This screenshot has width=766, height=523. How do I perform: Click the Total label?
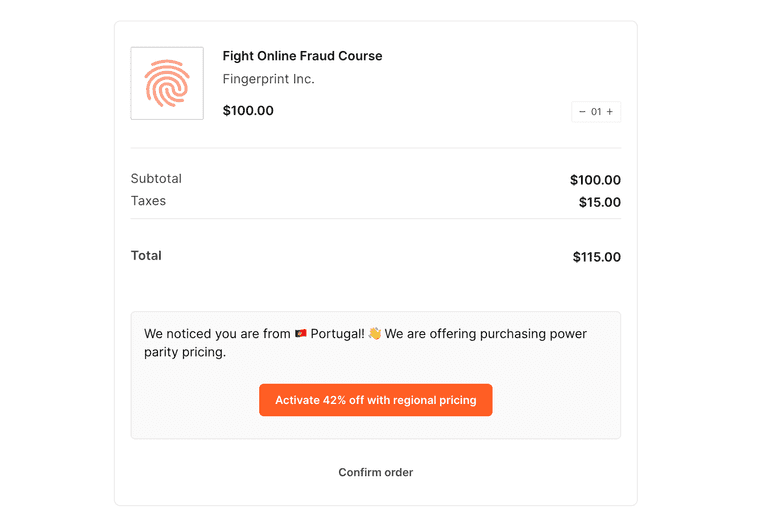[x=146, y=256]
